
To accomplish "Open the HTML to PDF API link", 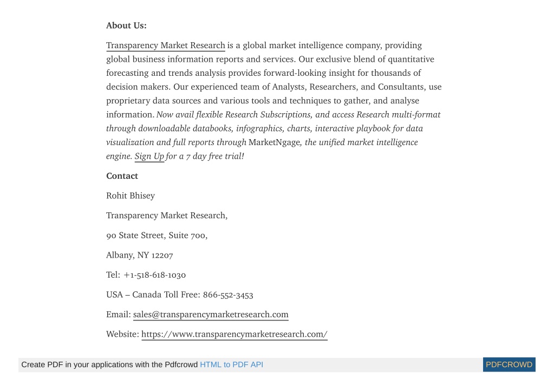I will pos(231,364).
